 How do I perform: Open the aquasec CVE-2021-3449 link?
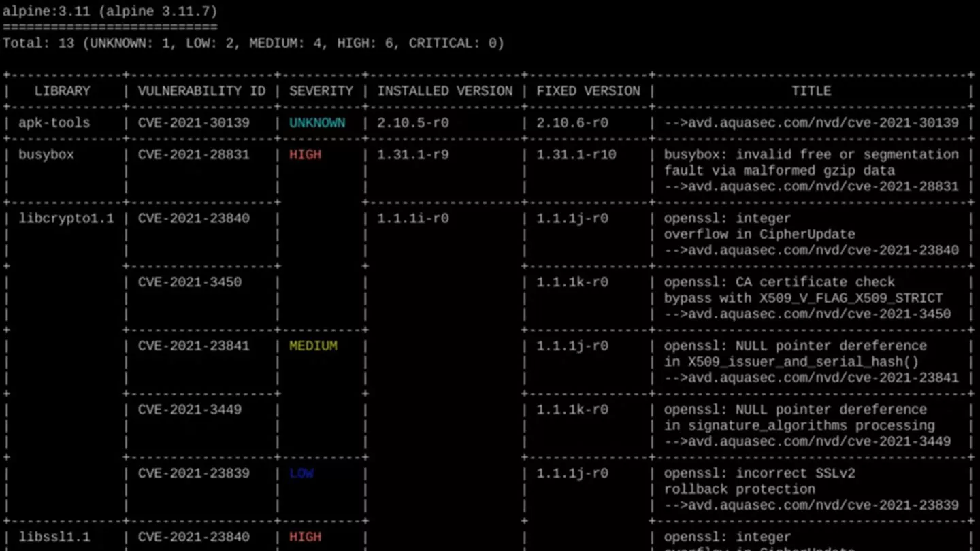[807, 441]
